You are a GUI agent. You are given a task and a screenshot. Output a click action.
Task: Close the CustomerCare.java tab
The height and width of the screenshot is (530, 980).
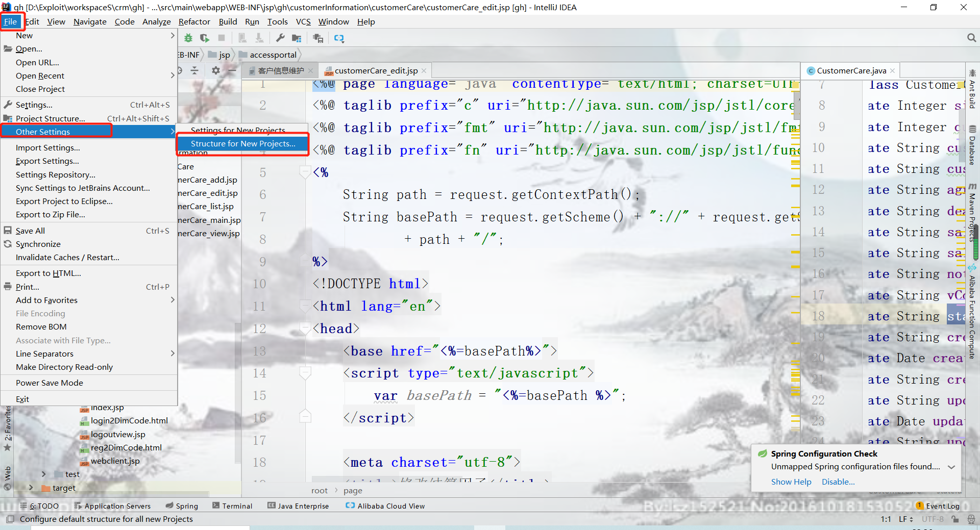tap(892, 71)
